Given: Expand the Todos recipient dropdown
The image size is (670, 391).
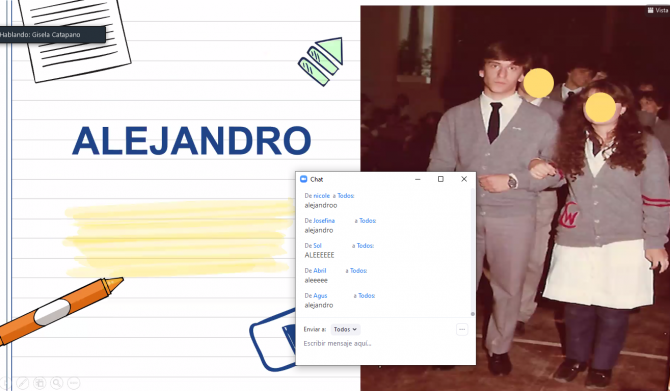Looking at the screenshot, I should click(345, 329).
